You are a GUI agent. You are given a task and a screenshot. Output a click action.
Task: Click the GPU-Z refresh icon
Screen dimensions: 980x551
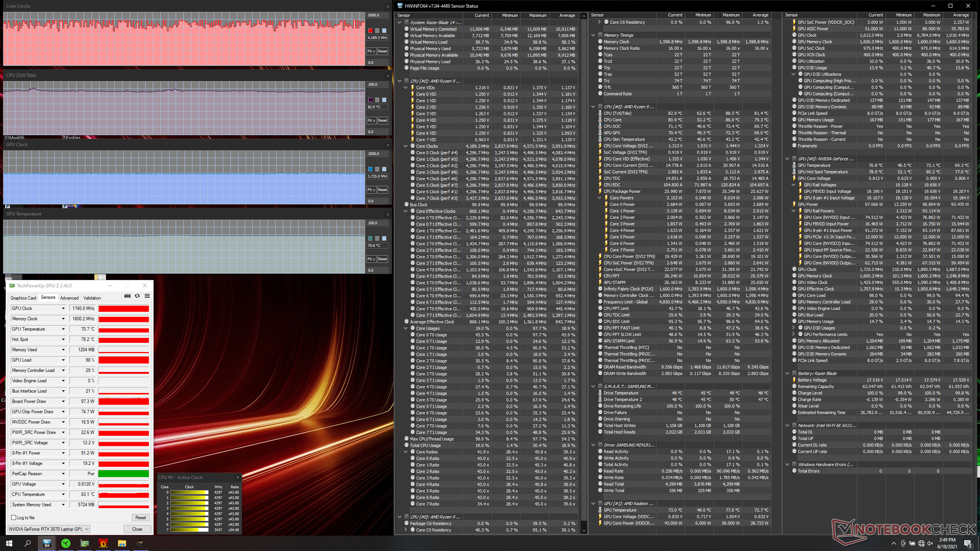coord(137,296)
